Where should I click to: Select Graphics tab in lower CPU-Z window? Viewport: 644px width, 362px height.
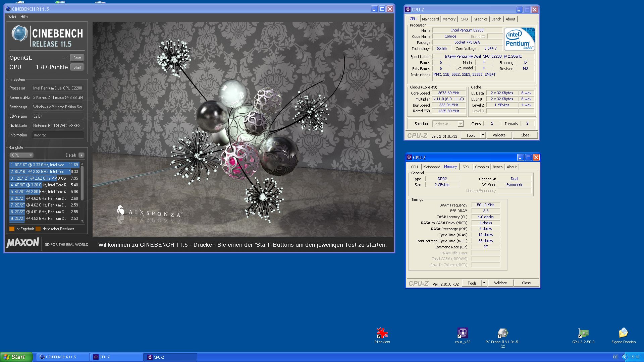(482, 167)
